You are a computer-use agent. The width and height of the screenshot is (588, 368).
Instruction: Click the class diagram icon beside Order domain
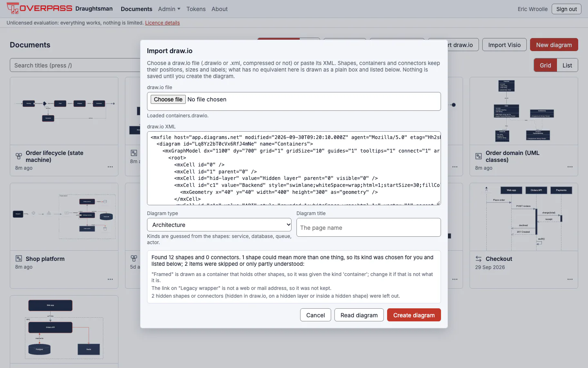479,156
